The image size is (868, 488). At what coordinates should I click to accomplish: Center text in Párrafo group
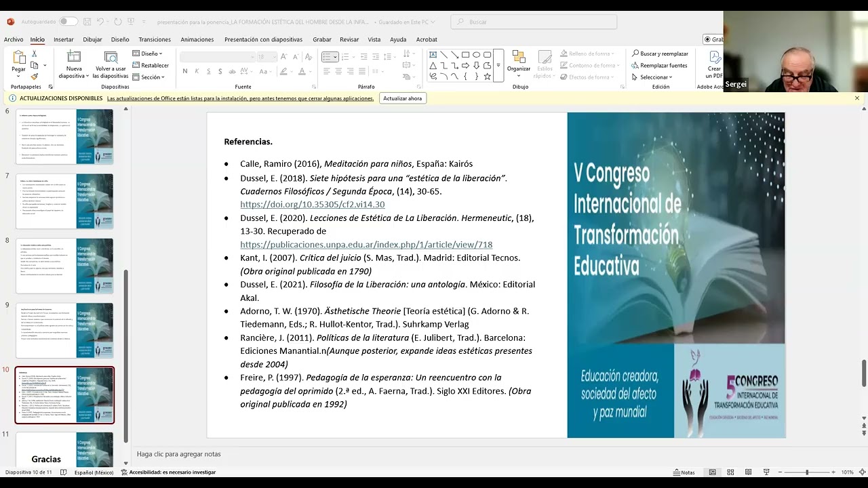pyautogui.click(x=338, y=71)
